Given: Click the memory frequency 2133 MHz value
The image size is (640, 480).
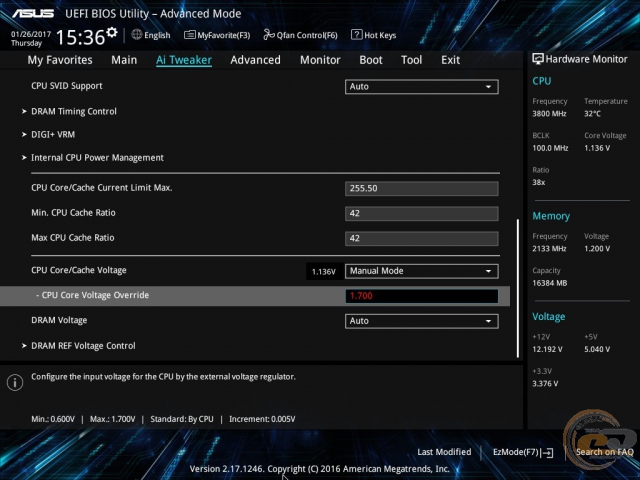Looking at the screenshot, I should (x=549, y=249).
